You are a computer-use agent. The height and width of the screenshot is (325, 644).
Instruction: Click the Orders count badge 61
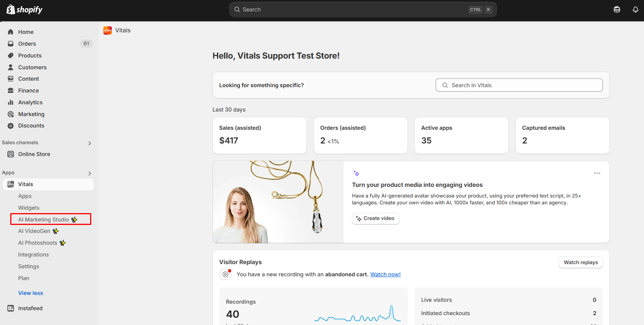(x=86, y=44)
